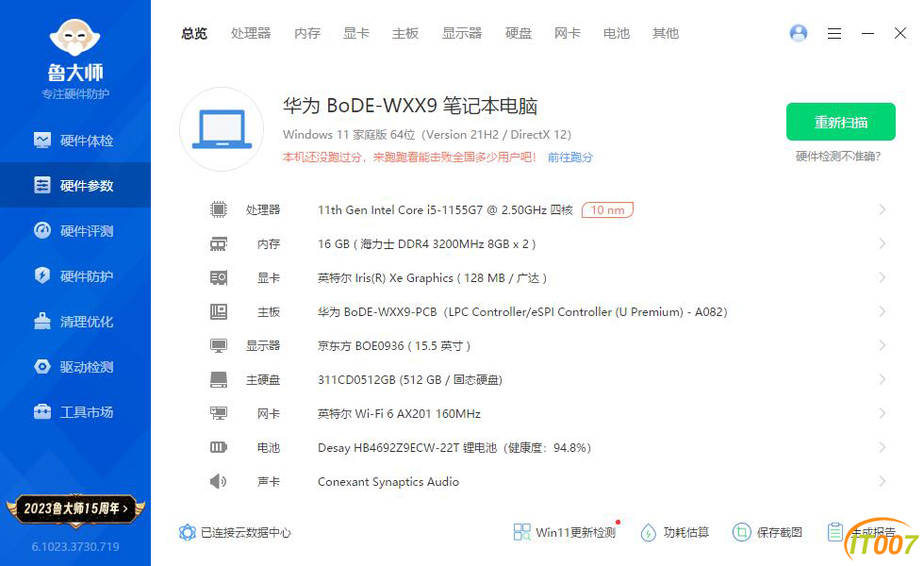Click the Desay HB4692Z9ECW-22T battery text

[x=454, y=448]
